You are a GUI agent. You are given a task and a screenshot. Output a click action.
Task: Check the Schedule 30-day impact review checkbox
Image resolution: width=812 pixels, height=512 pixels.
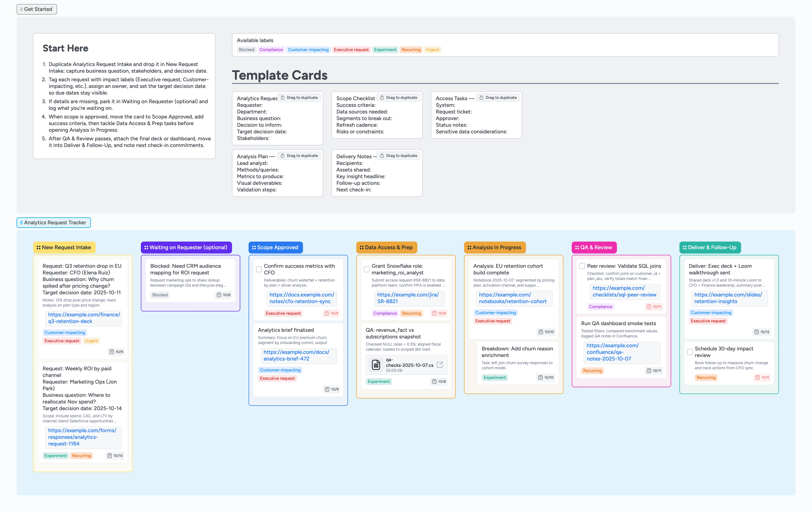pos(690,352)
